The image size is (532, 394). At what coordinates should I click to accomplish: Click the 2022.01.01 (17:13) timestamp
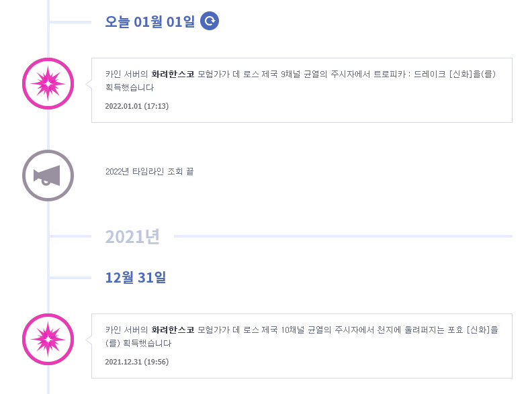coord(137,106)
